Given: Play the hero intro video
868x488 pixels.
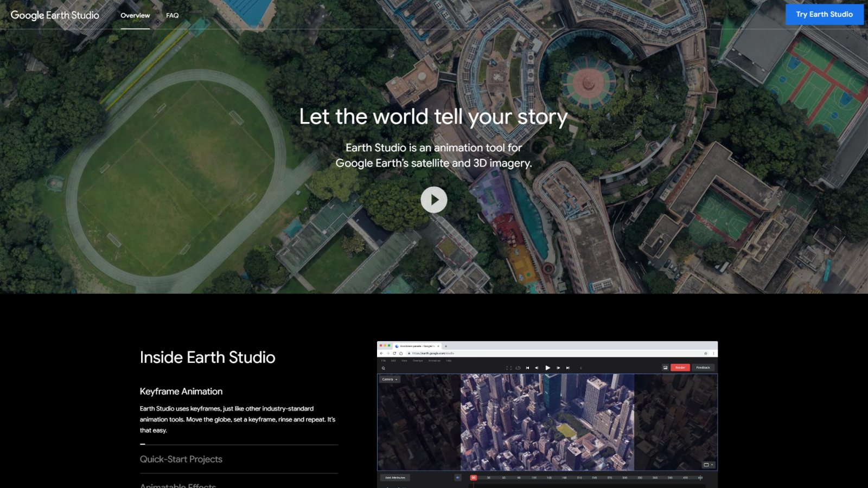Looking at the screenshot, I should click(434, 200).
